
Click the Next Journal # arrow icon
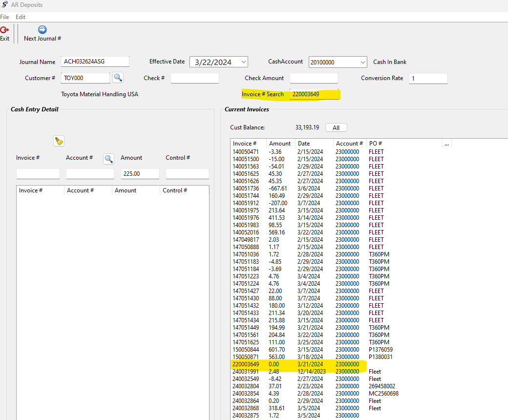42,30
